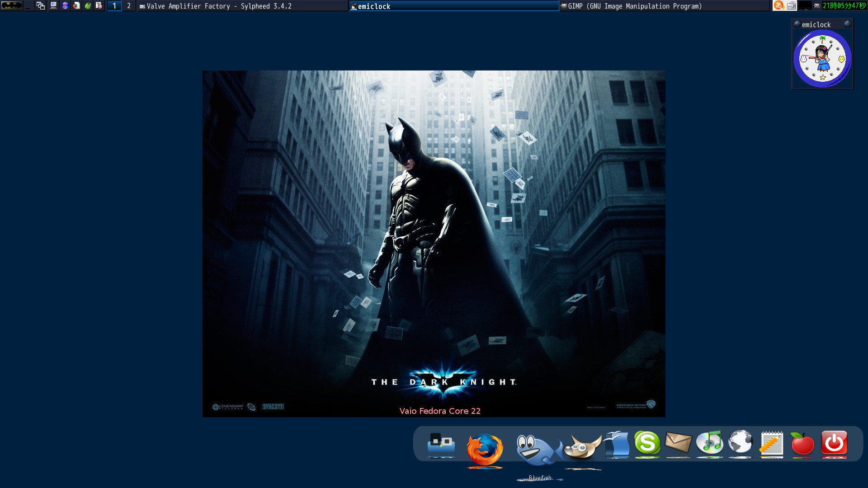The width and height of the screenshot is (868, 488).
Task: Click the Japanese input method tray icon
Action: 779,6
